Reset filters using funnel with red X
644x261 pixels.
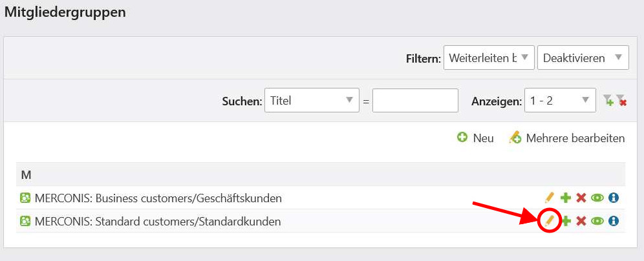(x=621, y=101)
